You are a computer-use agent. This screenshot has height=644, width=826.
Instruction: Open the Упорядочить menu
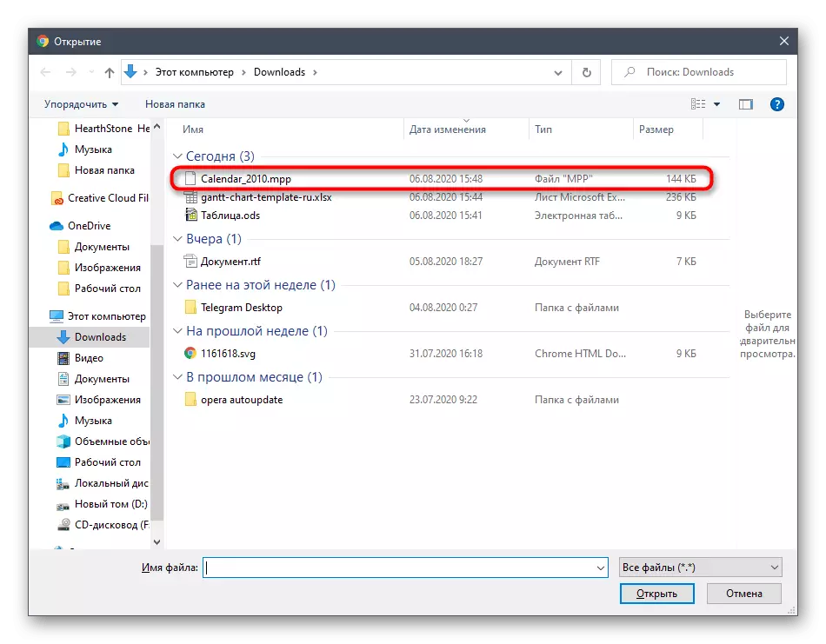pos(81,104)
